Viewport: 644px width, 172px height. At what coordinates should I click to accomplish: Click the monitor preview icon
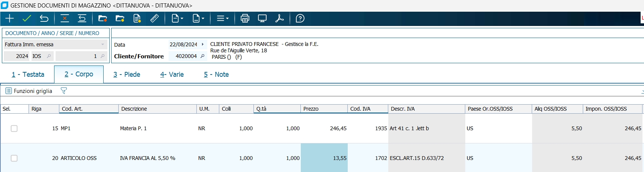coord(262,18)
